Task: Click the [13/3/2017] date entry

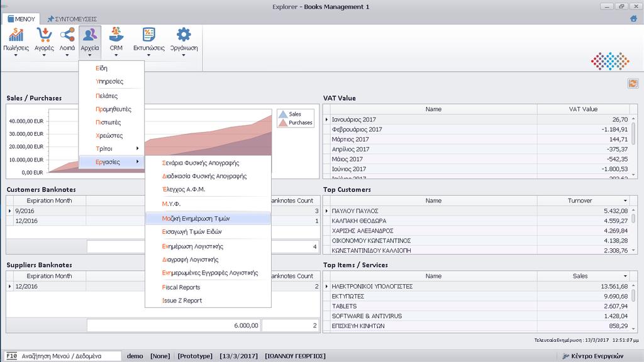Action: (238, 356)
